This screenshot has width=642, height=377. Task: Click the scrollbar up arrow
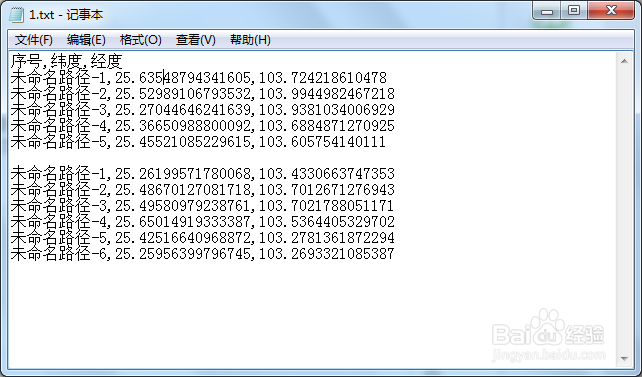pos(624,61)
